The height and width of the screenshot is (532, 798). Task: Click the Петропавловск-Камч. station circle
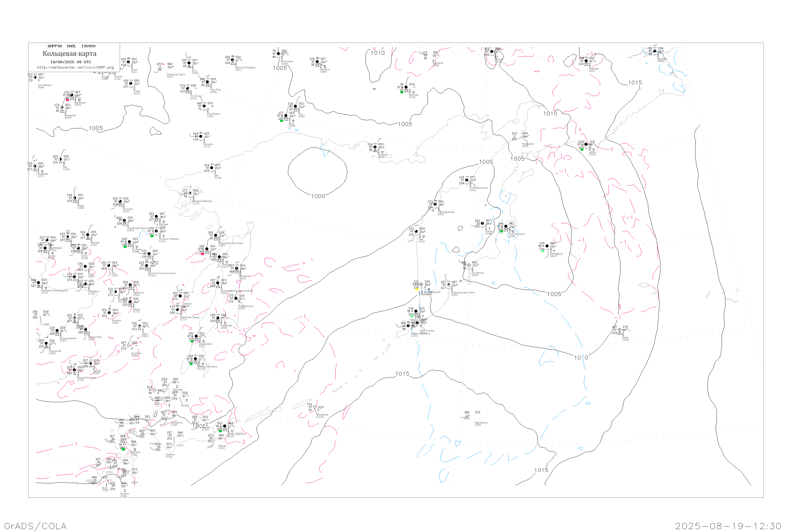pyautogui.click(x=448, y=285)
